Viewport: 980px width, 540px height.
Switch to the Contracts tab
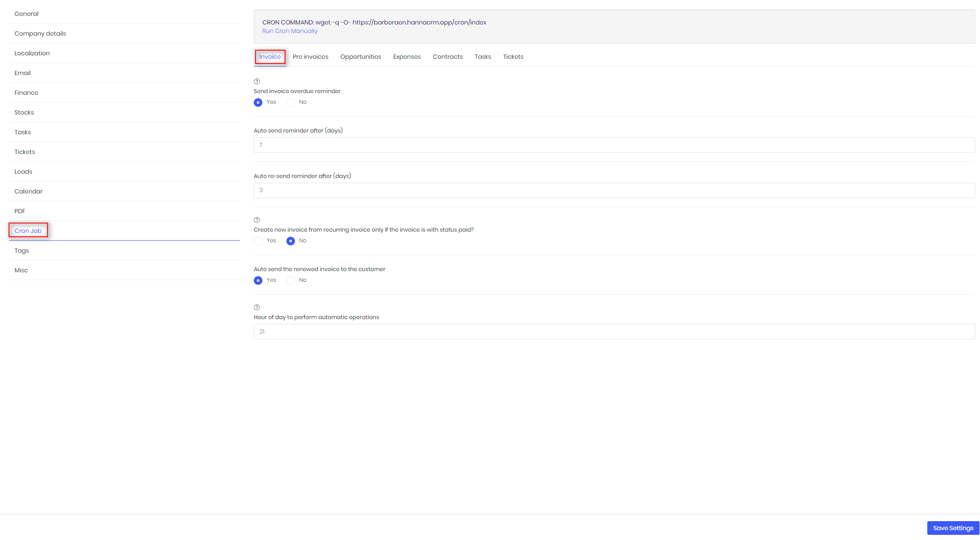(448, 57)
